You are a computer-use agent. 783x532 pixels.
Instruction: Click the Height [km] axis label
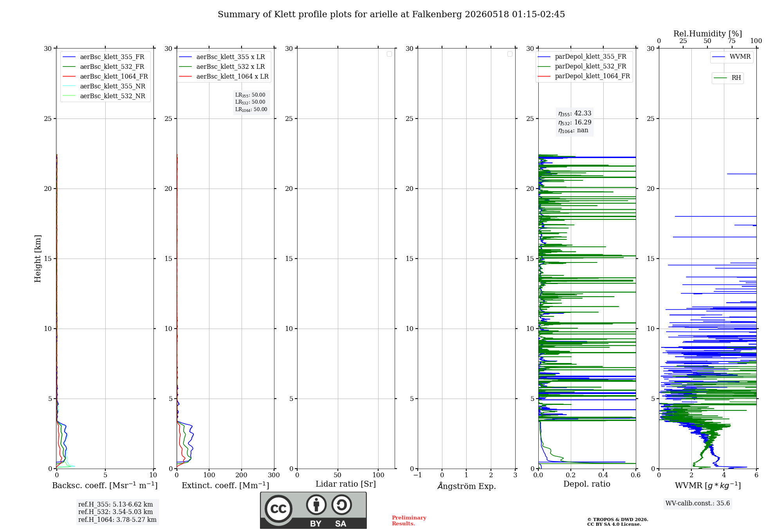(38, 259)
